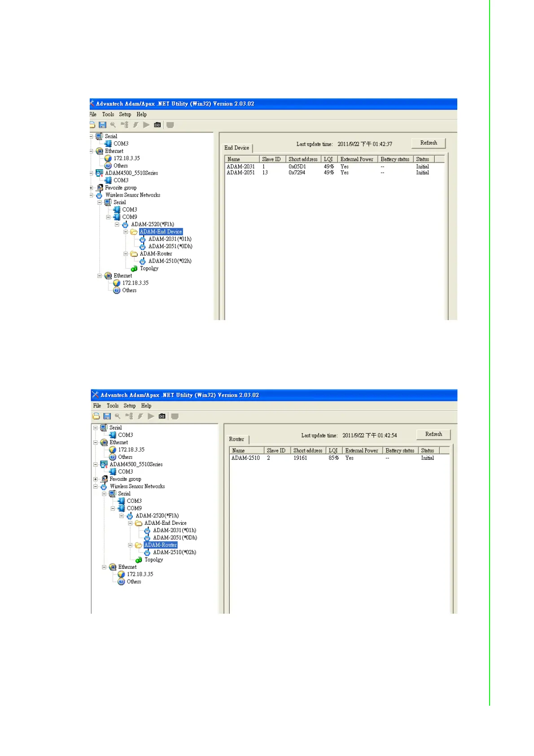The image size is (534, 756).
Task: Click the camera toolbar icon in End Device window
Action: pyautogui.click(x=157, y=125)
